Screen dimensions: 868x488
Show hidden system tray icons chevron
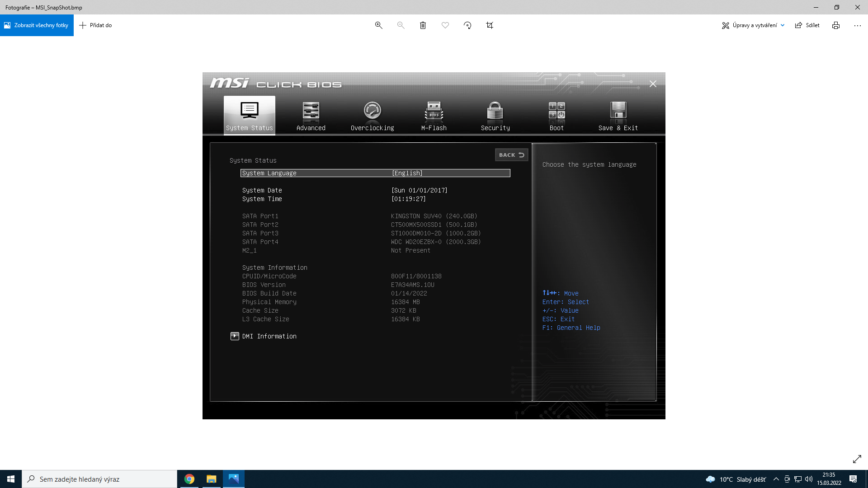pos(776,479)
